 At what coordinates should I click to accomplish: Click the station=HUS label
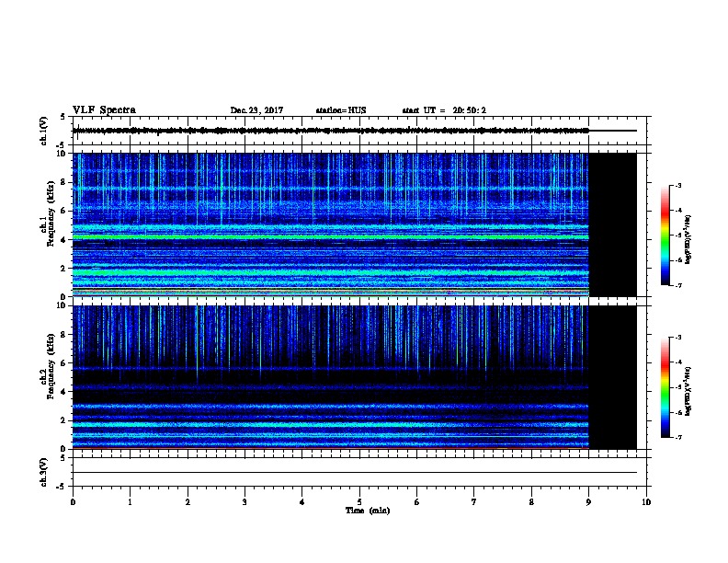point(341,110)
